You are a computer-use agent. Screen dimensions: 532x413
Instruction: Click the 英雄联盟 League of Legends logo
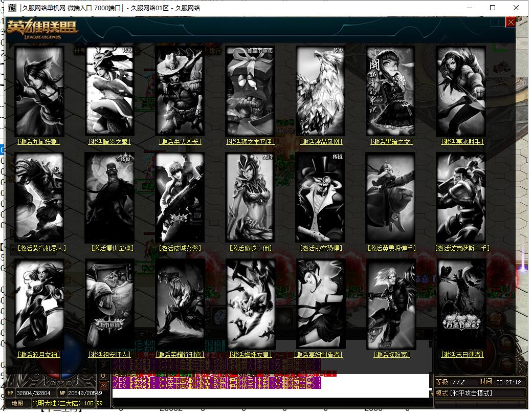(x=42, y=29)
